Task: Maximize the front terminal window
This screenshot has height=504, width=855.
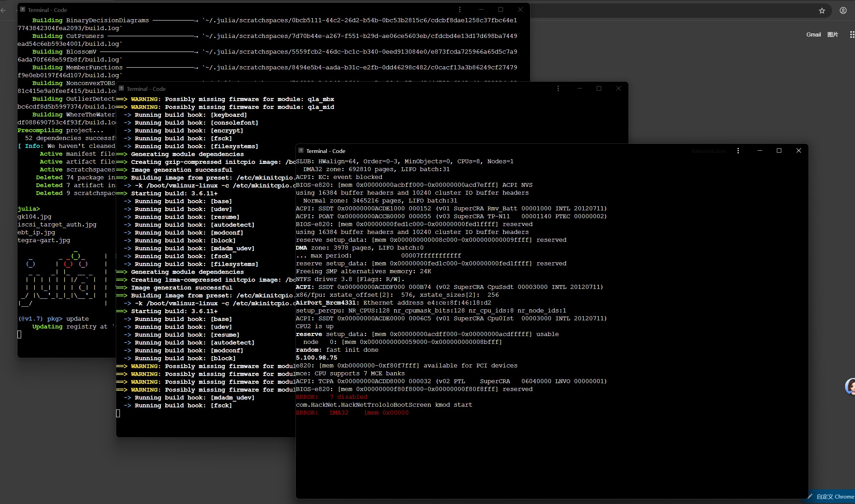Action: pyautogui.click(x=779, y=151)
